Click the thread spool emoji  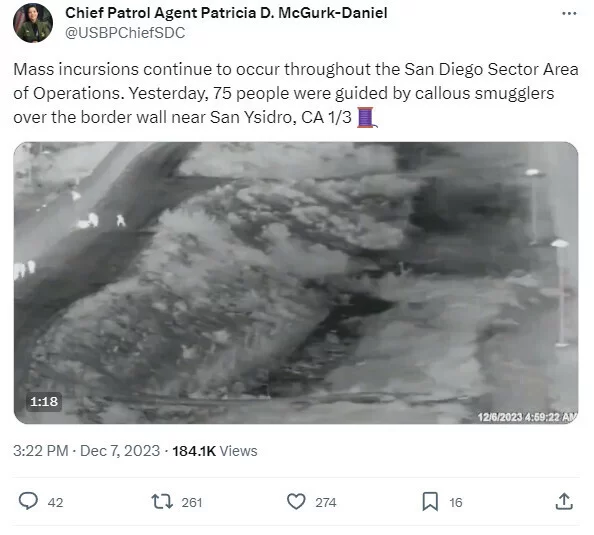tap(366, 117)
